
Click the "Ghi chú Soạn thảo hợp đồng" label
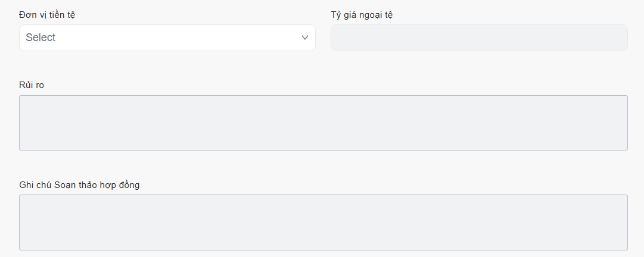point(79,184)
